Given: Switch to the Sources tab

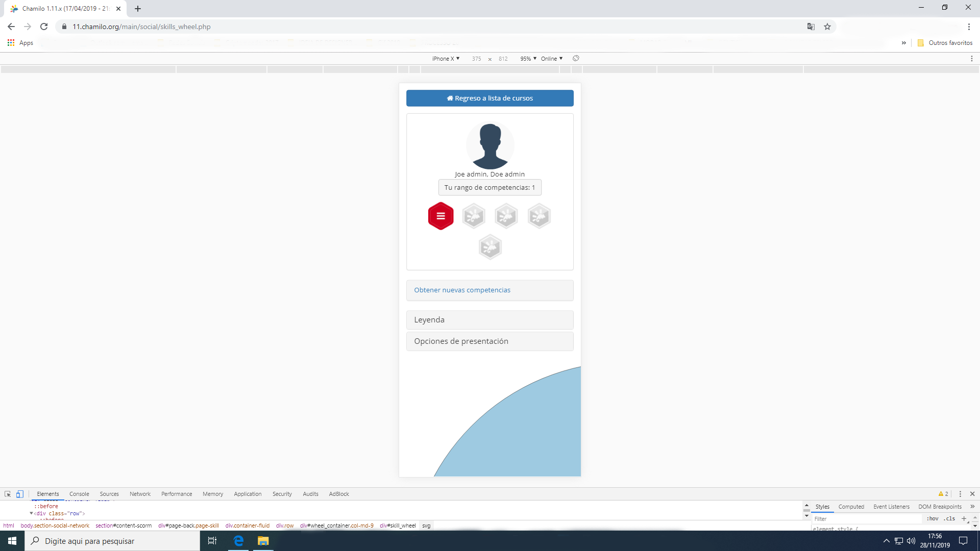Looking at the screenshot, I should (109, 494).
